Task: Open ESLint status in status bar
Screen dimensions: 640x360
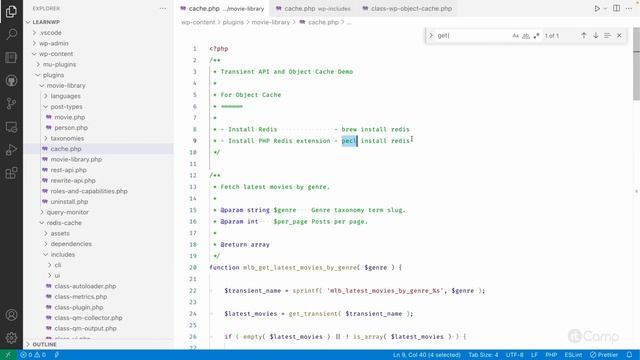Action: 573,355
